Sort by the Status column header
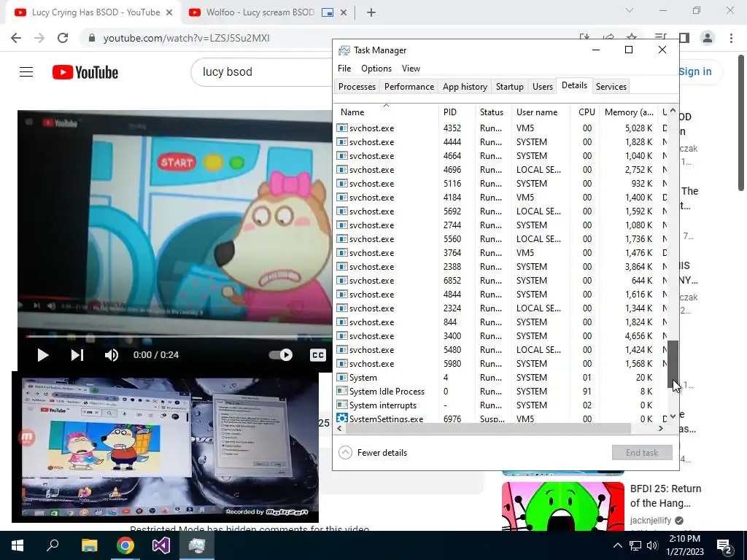 pos(492,112)
